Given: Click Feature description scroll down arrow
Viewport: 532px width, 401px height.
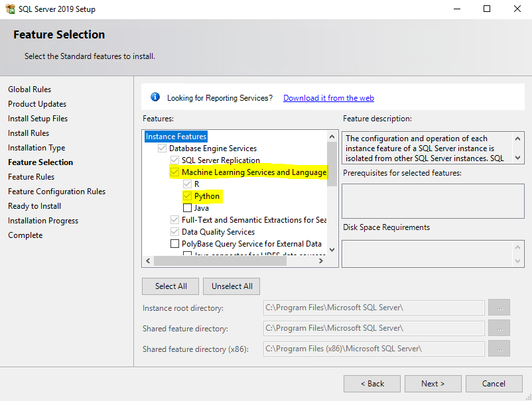Looking at the screenshot, I should pyautogui.click(x=517, y=157).
